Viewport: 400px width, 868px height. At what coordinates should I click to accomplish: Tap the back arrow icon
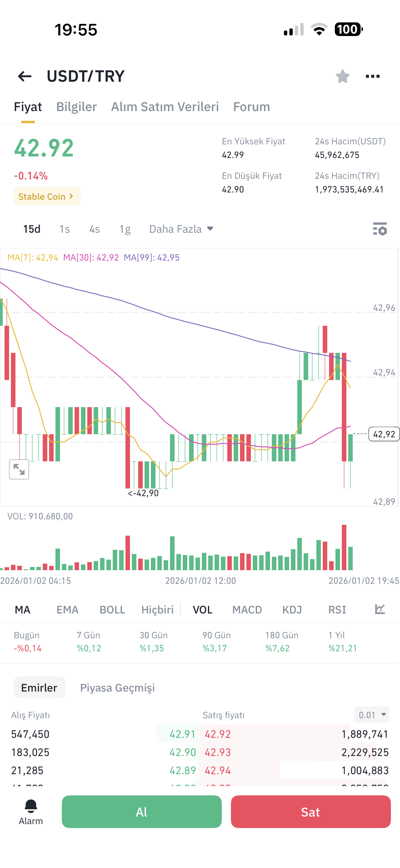(25, 76)
